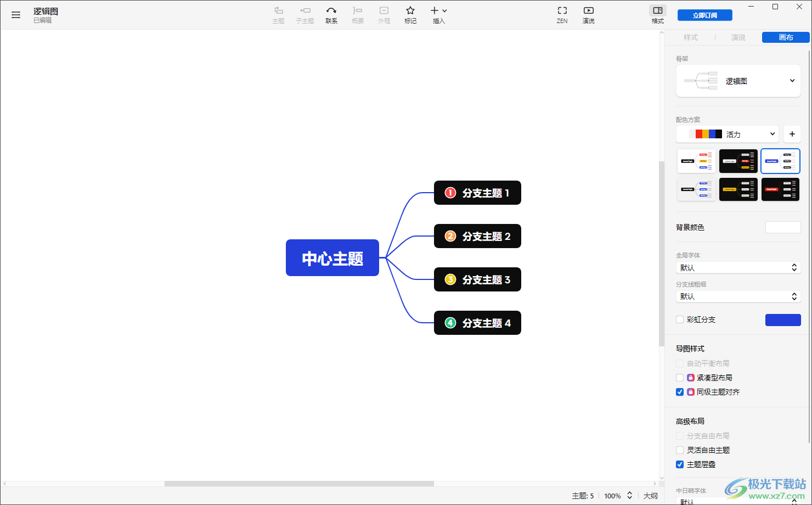Image resolution: width=812 pixels, height=505 pixels.
Task: Switch to the Pitch (演说) tab
Action: tap(738, 37)
